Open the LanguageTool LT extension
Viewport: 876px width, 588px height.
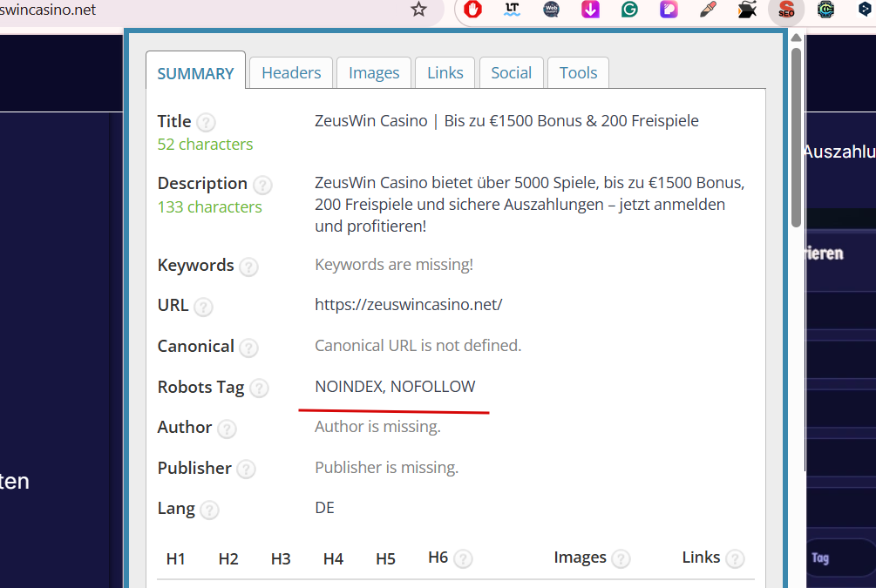click(512, 10)
